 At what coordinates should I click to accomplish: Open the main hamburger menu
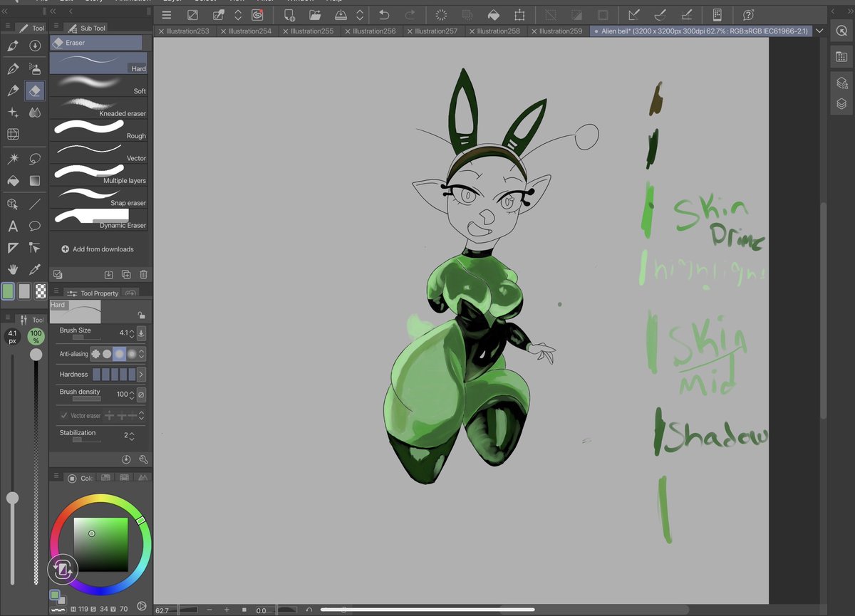tap(166, 15)
